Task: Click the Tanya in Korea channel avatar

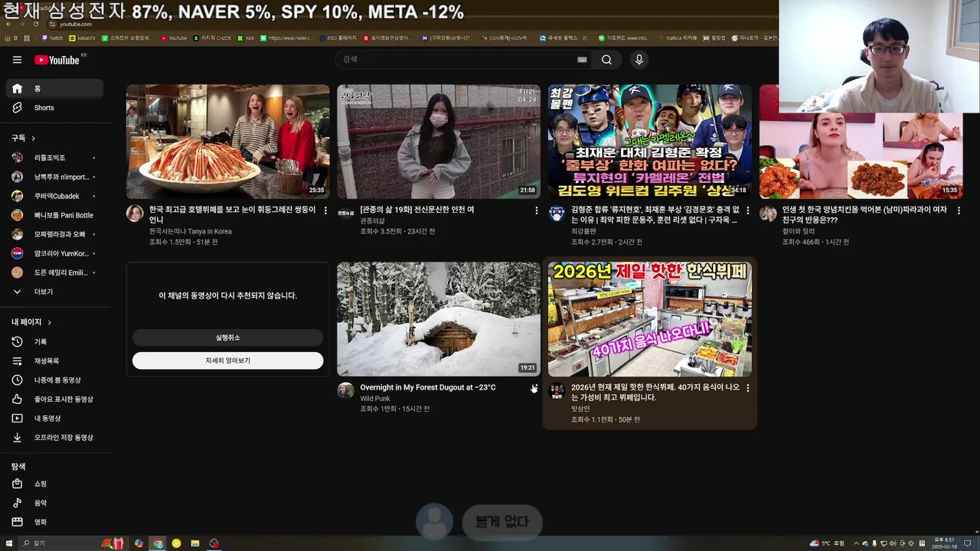Action: pyautogui.click(x=135, y=214)
